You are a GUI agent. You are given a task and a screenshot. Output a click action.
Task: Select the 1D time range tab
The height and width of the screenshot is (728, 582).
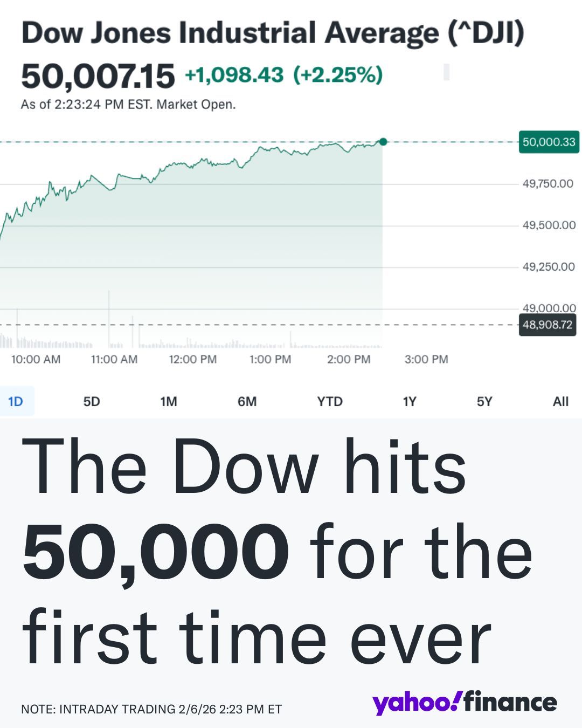pos(16,401)
